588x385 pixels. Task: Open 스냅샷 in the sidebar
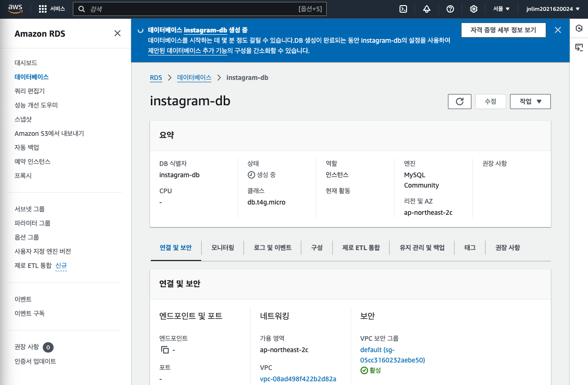click(x=23, y=119)
